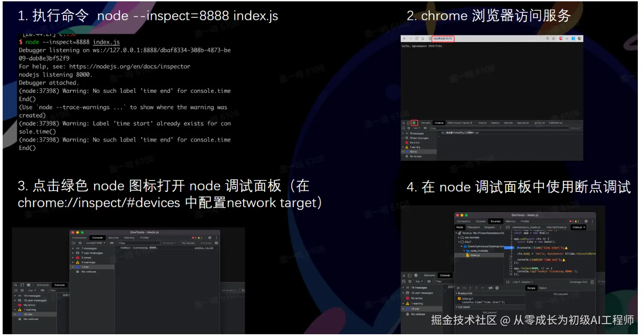The width and height of the screenshot is (644, 336).
Task: Click the home icon in step 2 Chrome
Action: tap(423, 38)
